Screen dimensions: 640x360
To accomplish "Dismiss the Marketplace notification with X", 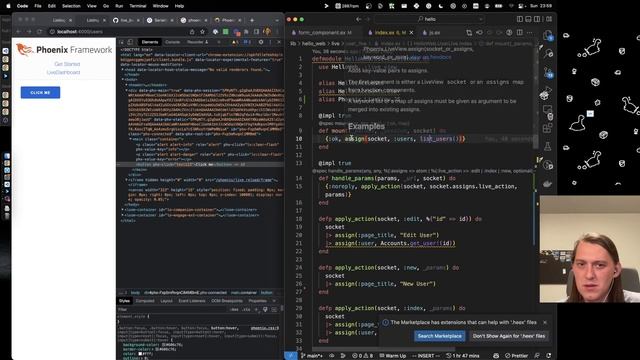I will click(x=544, y=322).
